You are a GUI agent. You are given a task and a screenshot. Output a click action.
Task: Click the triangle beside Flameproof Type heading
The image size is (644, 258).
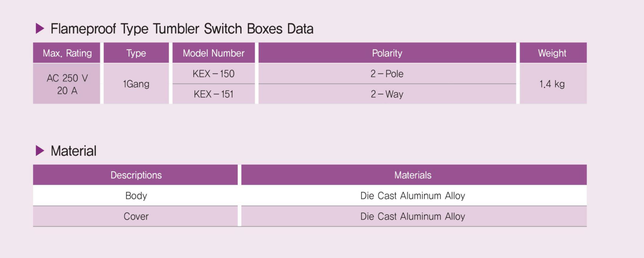coord(40,28)
